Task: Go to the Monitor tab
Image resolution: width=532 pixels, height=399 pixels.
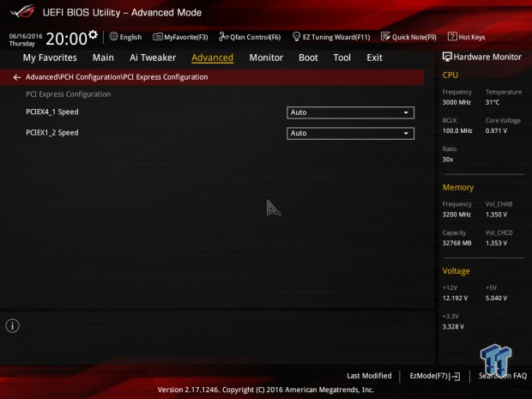Action: pyautogui.click(x=266, y=57)
